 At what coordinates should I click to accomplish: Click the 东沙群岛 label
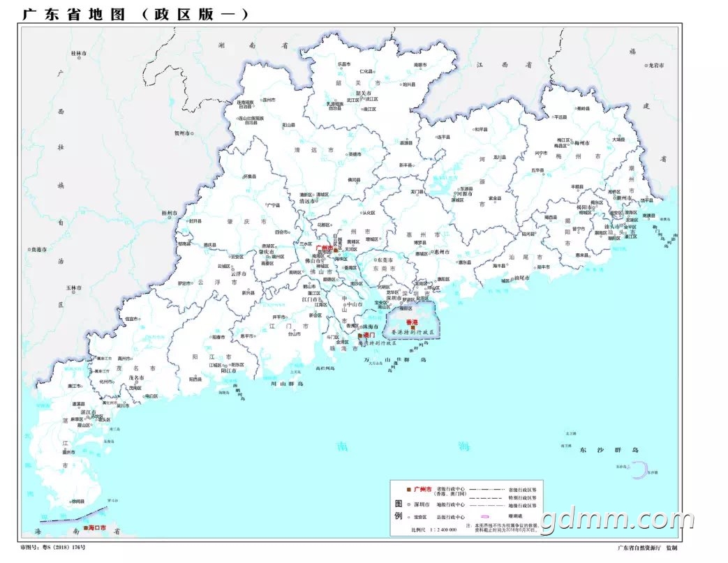(x=609, y=450)
